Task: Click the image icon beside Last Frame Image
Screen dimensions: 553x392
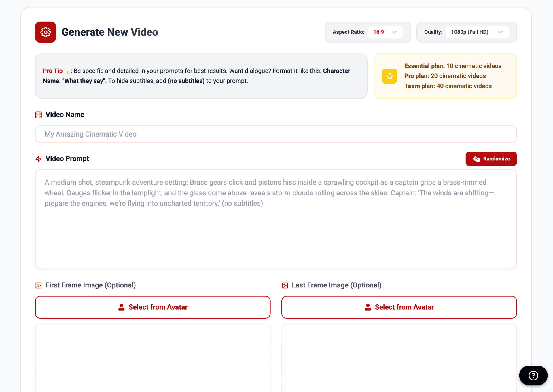Action: (285, 285)
